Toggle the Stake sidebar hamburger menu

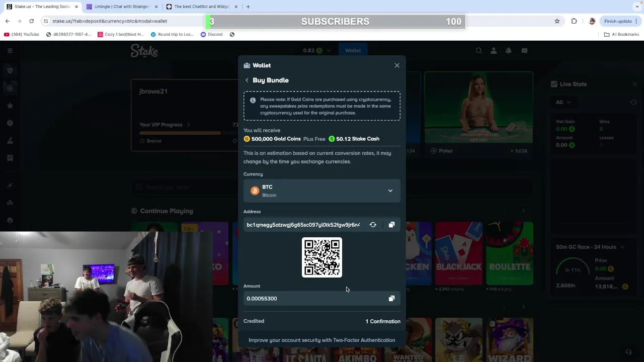[10, 50]
